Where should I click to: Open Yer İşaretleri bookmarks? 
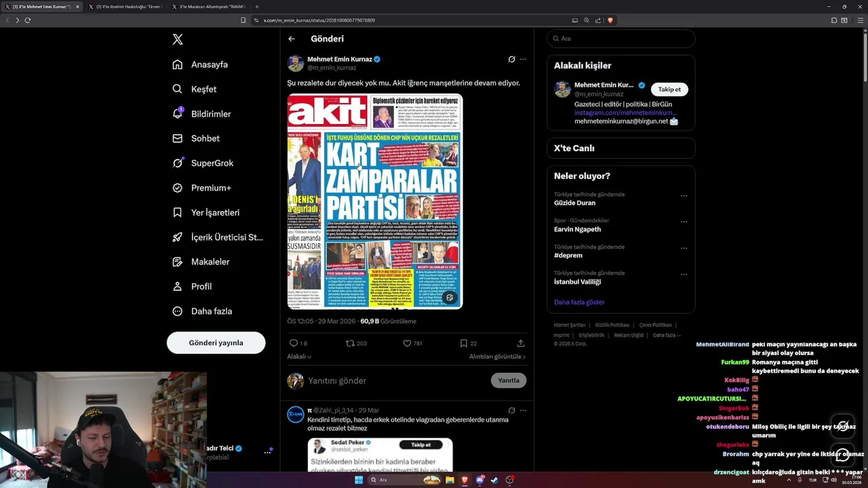[x=206, y=212]
